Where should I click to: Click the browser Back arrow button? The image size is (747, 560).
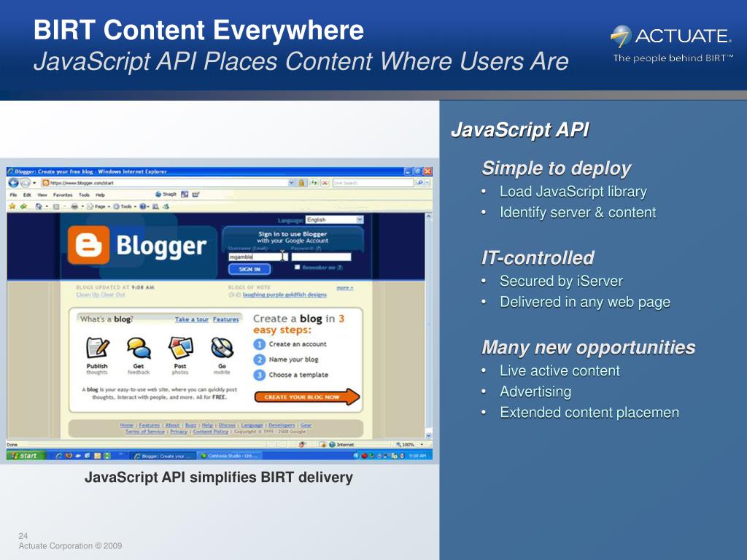13,183
